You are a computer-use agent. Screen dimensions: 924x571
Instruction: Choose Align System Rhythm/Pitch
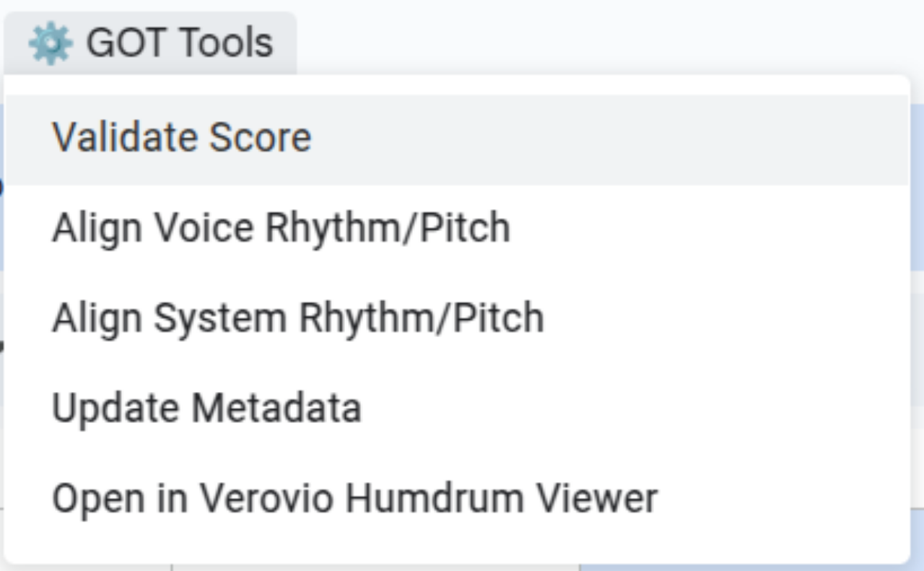click(457, 319)
